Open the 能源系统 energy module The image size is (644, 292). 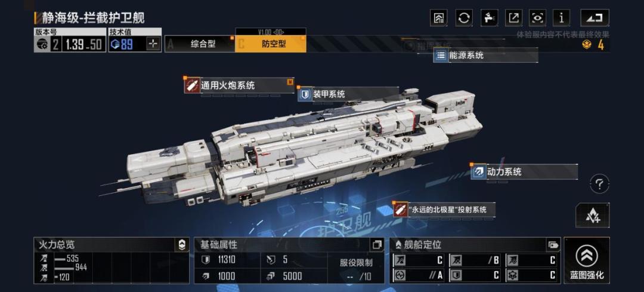coord(485,56)
